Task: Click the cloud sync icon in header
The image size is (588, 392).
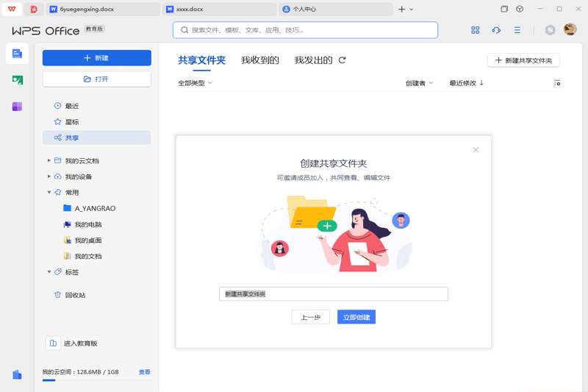Action: click(496, 30)
